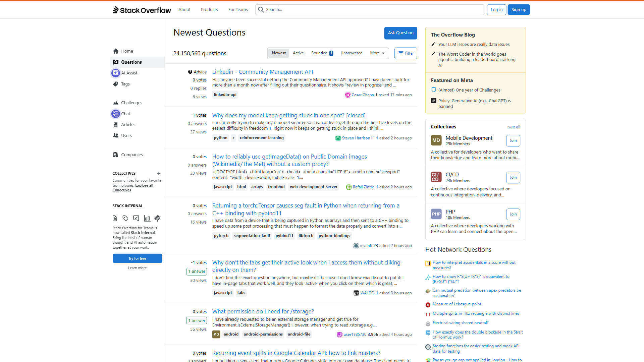Click the Questions sidebar icon

(116, 62)
